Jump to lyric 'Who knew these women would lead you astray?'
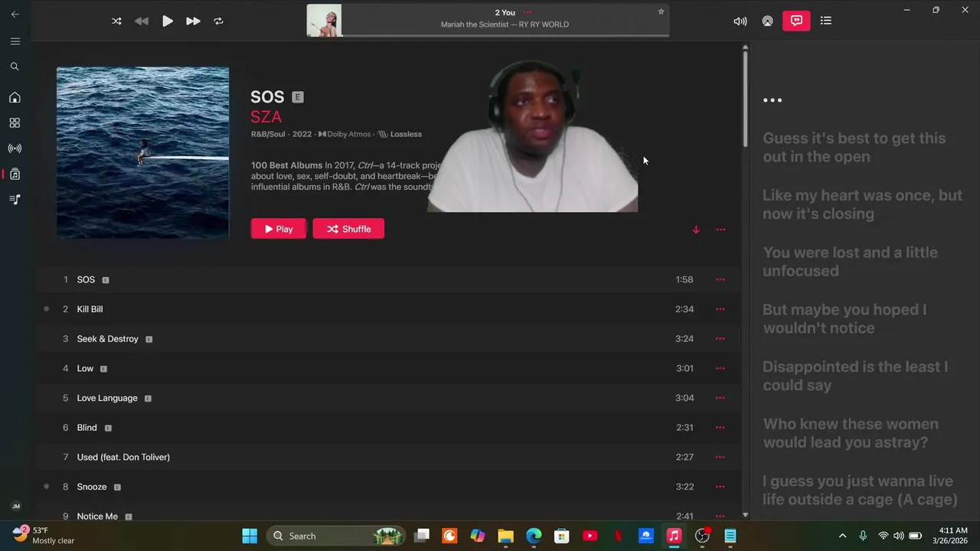 pos(850,432)
